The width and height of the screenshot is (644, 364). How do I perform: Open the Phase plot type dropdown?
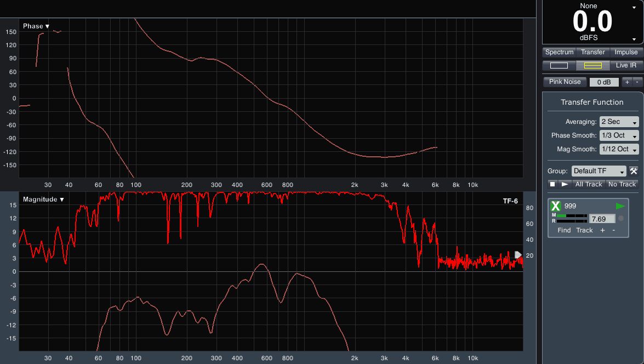coord(36,26)
